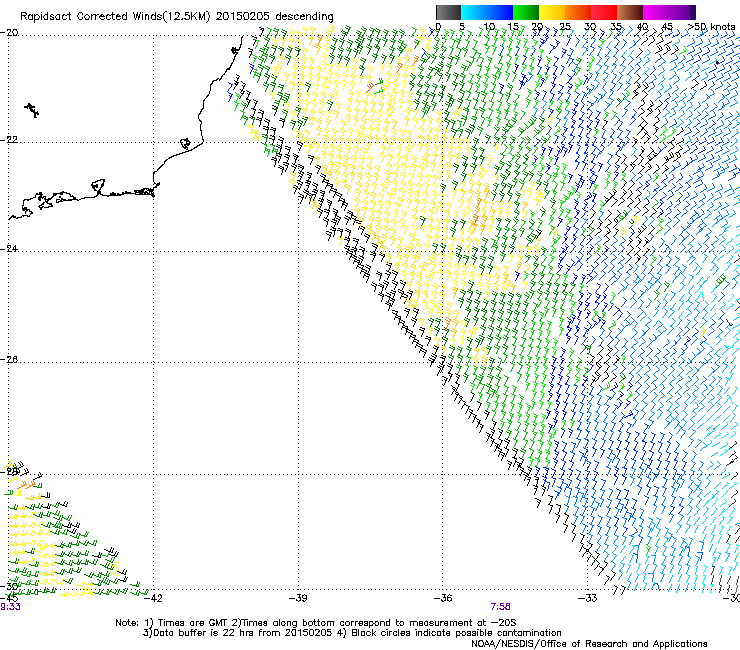Viewport: 740px width, 650px height.
Task: Click the small island outline near latitude -22
Action: click(x=186, y=143)
